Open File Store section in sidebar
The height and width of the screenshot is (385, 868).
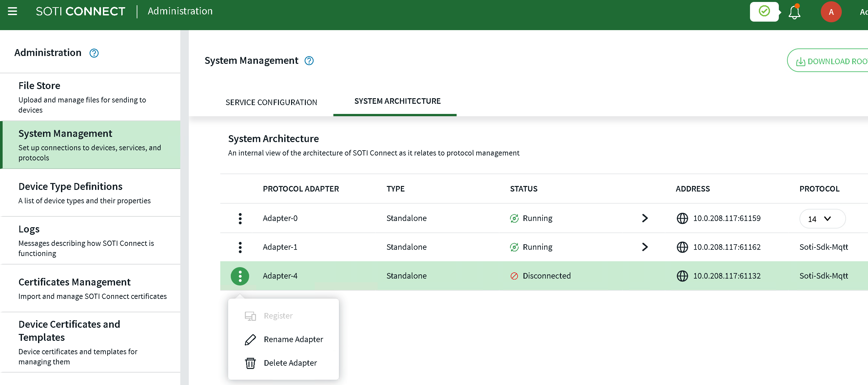90,97
